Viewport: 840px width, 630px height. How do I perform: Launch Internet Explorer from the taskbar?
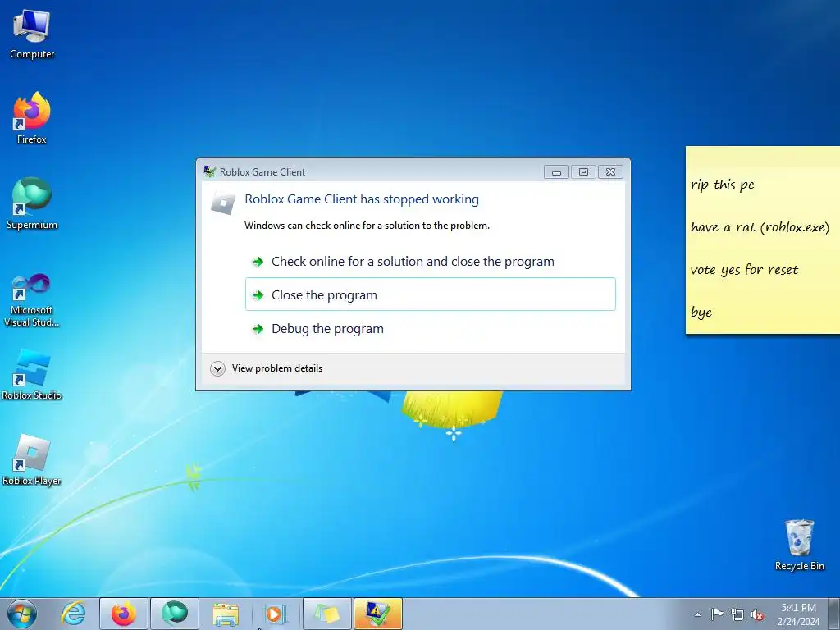tap(73, 614)
